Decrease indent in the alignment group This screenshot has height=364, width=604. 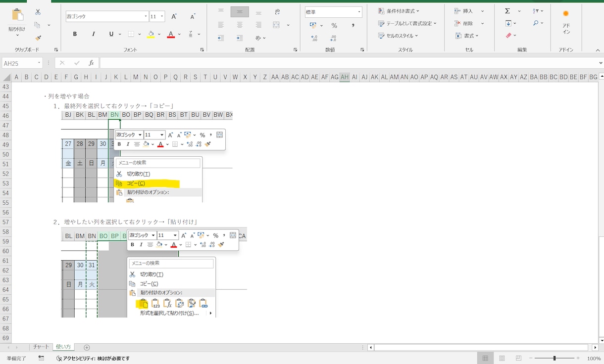(x=221, y=38)
